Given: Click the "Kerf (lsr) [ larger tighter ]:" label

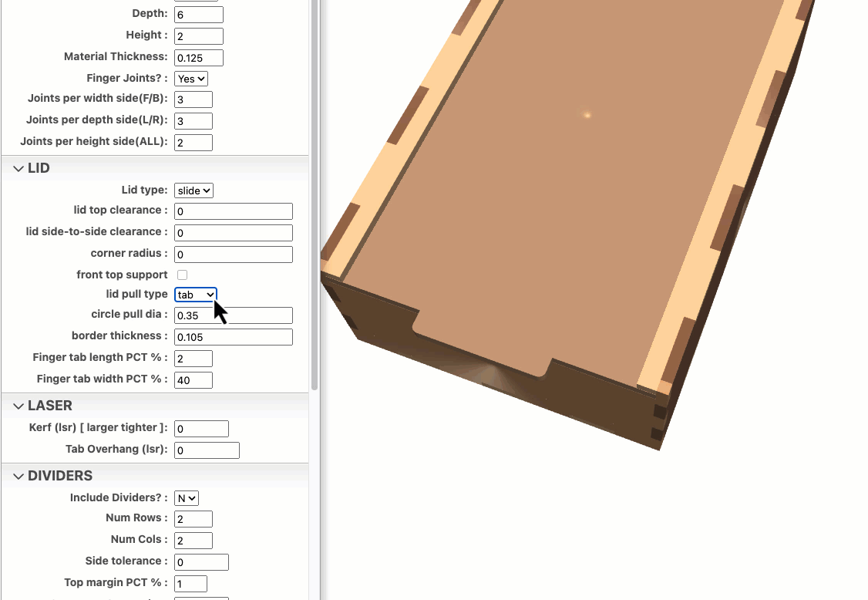Looking at the screenshot, I should click(x=98, y=428).
